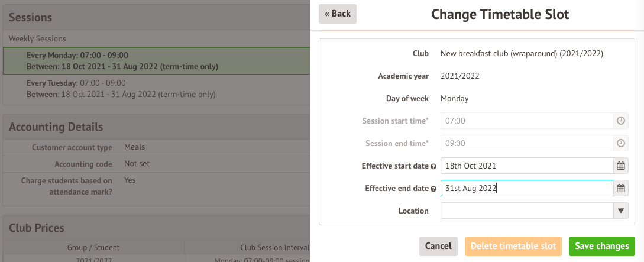Focus the Session end time field
Screen dimensions: 644x262
click(526, 143)
